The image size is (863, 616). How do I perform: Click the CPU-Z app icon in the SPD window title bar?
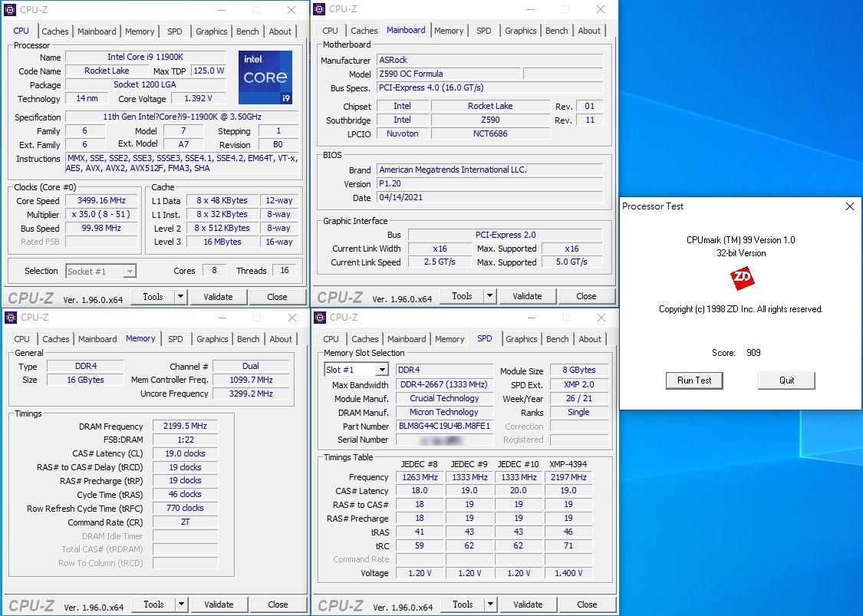[320, 318]
